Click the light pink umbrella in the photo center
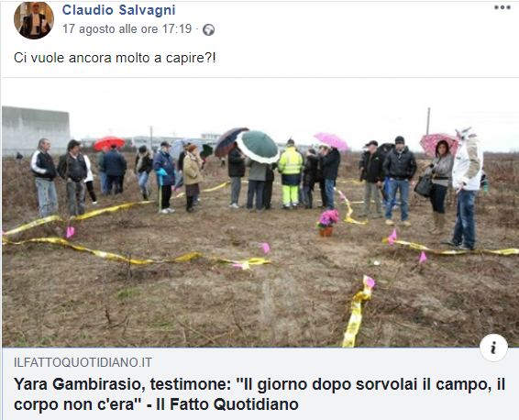 pyautogui.click(x=331, y=141)
